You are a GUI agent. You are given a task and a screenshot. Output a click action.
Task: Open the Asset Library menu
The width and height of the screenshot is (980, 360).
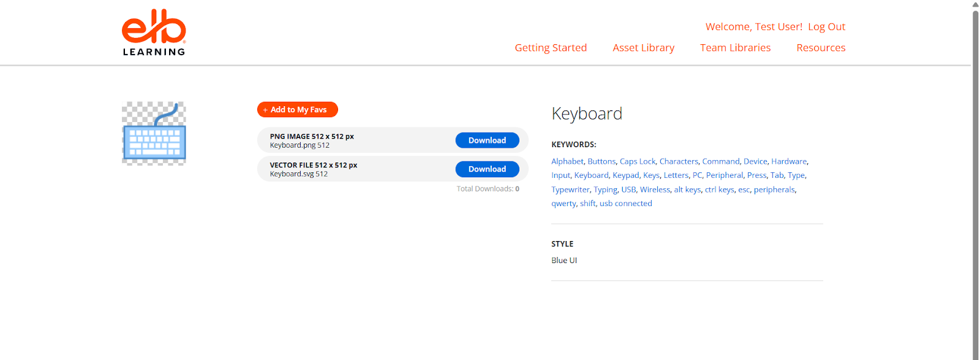(643, 48)
